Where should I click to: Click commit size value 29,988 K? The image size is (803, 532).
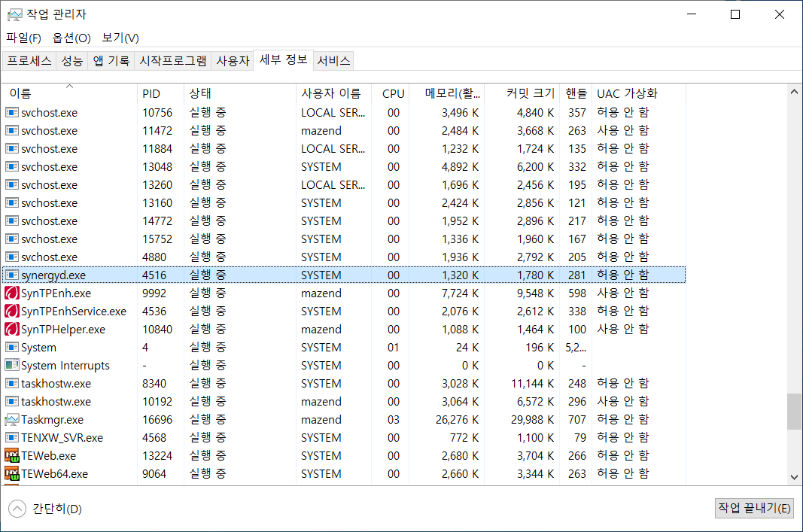(x=533, y=420)
